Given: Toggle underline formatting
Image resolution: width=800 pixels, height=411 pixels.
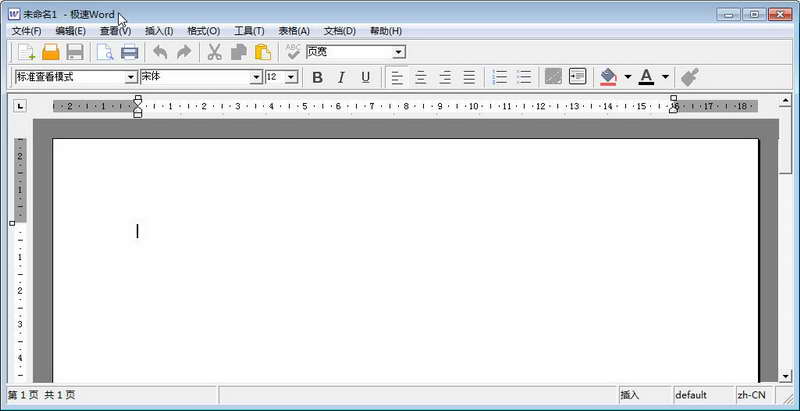Looking at the screenshot, I should tap(366, 78).
